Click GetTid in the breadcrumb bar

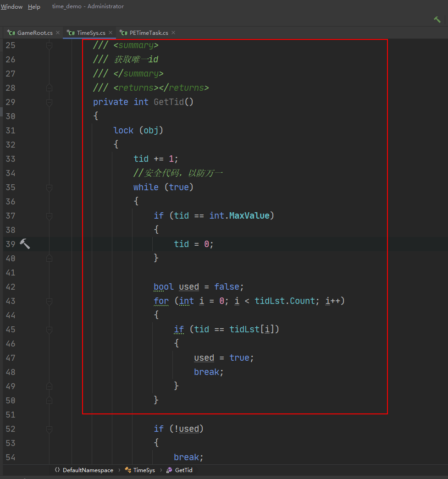point(184,470)
